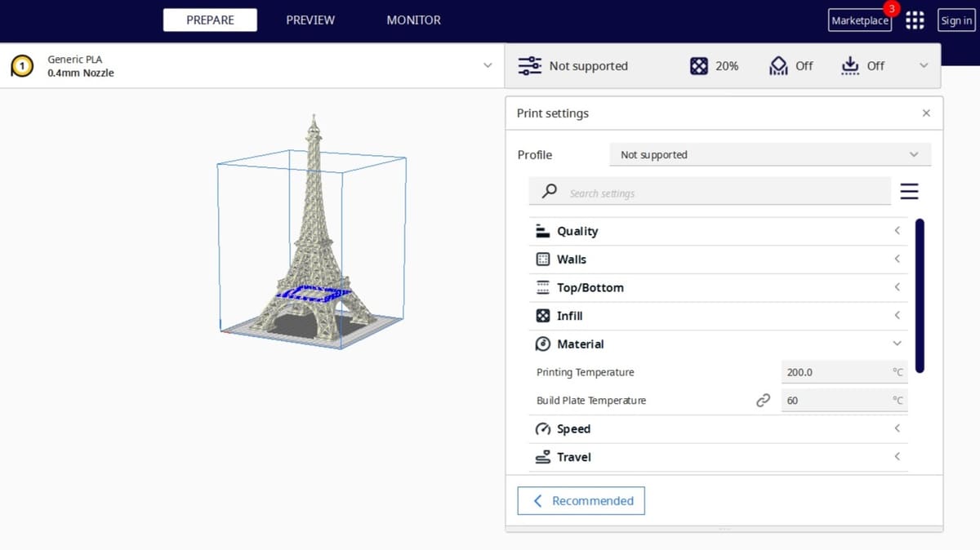Click the print settings sliders icon

click(530, 66)
